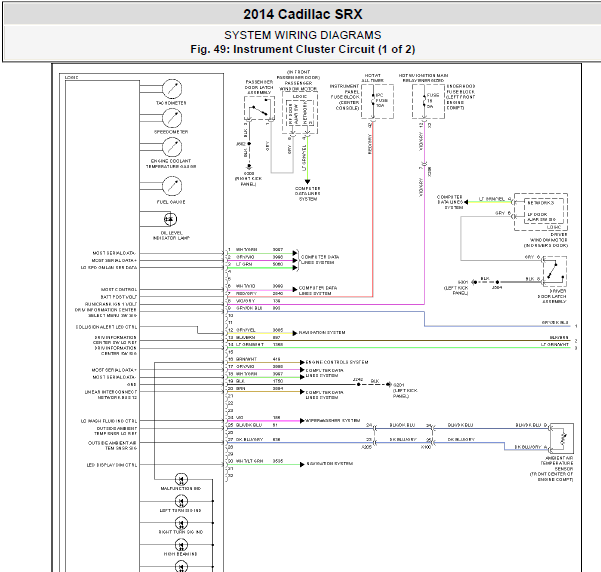
Task: Click 'NAVIGATION SYSTEM' reference at pin 12
Action: pos(322,333)
